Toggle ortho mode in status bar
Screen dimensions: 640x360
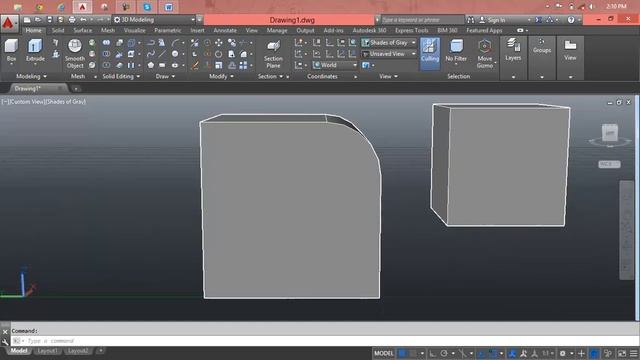pos(432,353)
